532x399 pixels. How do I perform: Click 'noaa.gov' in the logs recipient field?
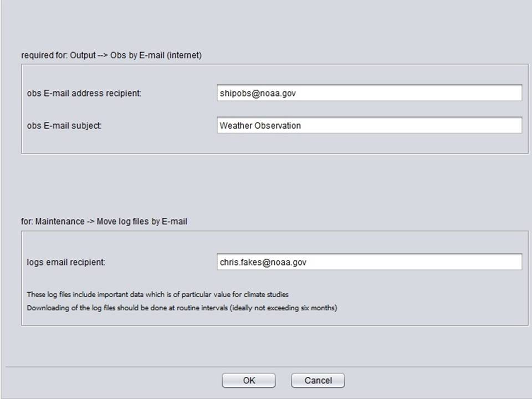click(288, 262)
